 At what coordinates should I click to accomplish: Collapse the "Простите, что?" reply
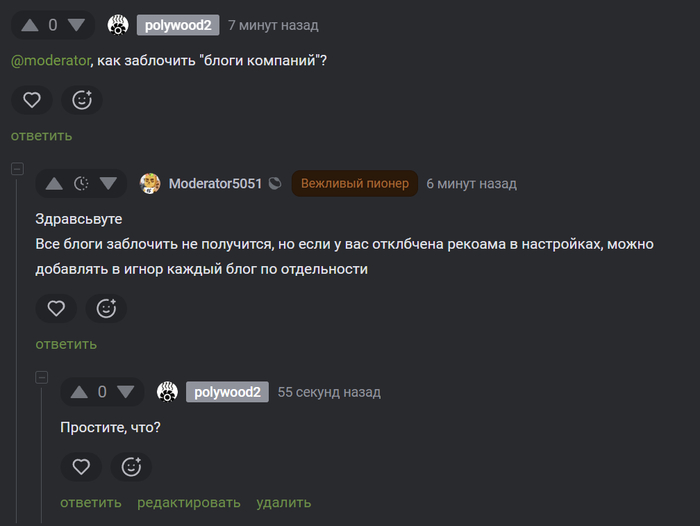click(42, 377)
